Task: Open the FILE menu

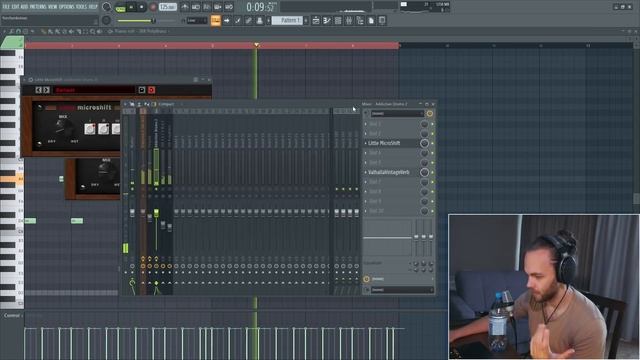Action: 7,7
